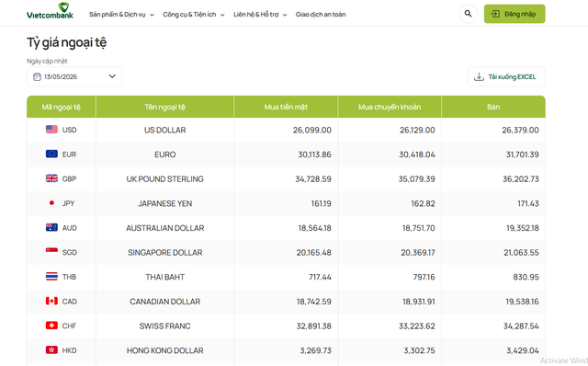The height and width of the screenshot is (366, 588).
Task: Click the Tỷ giá ngoại tệ heading
Action: [66, 42]
